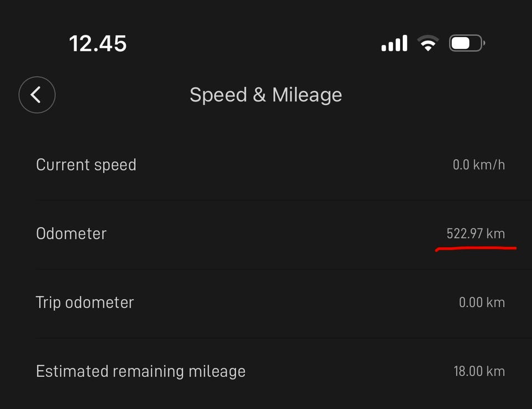Click divider line below Current speed row
Screen dimensions: 532x409
coord(277,200)
